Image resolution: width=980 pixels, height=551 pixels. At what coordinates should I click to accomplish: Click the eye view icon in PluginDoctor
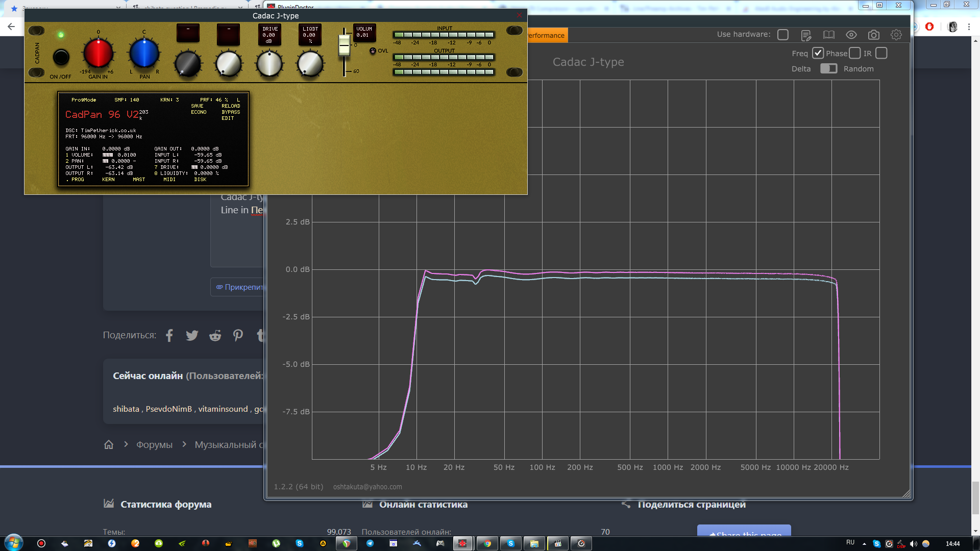[x=851, y=35]
